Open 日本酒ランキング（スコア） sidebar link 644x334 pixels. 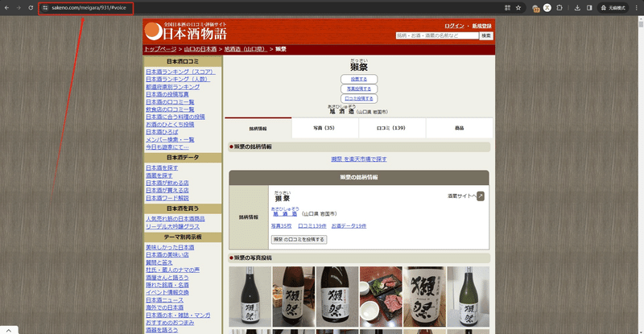pyautogui.click(x=180, y=72)
